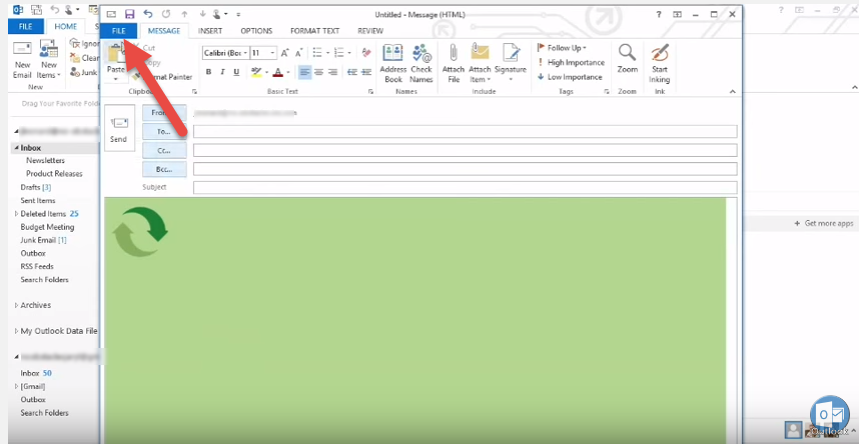Open numbered list dropdown arrow
Viewport: 859px width, 444px height.
tap(350, 53)
